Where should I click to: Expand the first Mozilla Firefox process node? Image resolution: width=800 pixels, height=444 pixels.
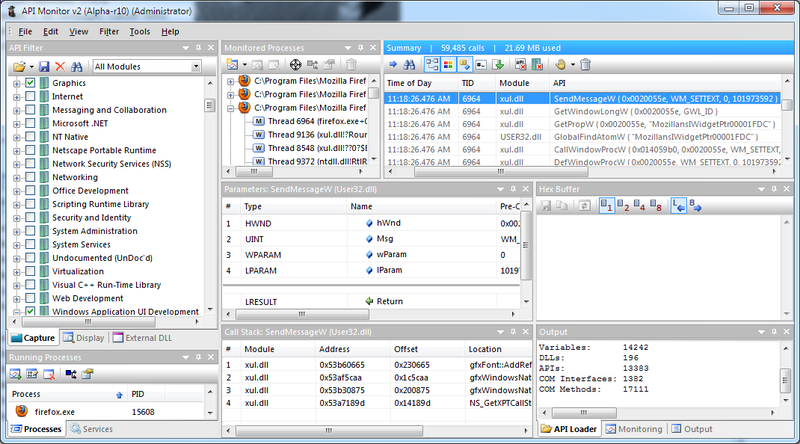(231, 81)
